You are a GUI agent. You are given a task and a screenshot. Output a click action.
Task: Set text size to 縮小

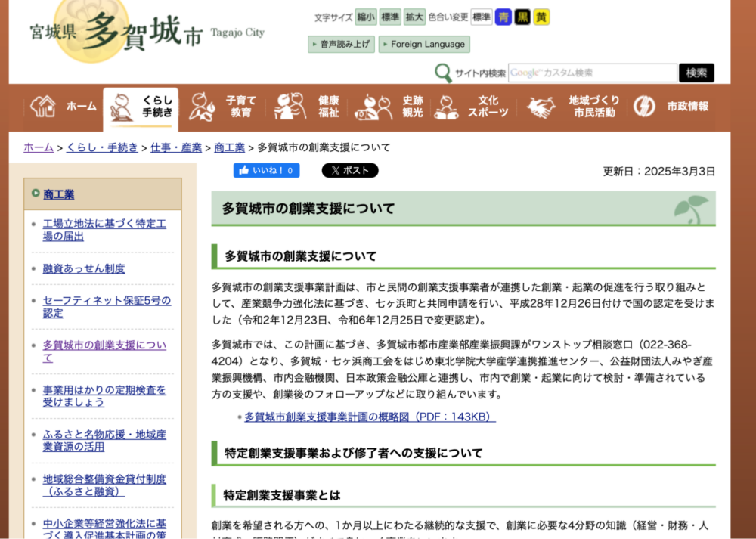(x=366, y=17)
